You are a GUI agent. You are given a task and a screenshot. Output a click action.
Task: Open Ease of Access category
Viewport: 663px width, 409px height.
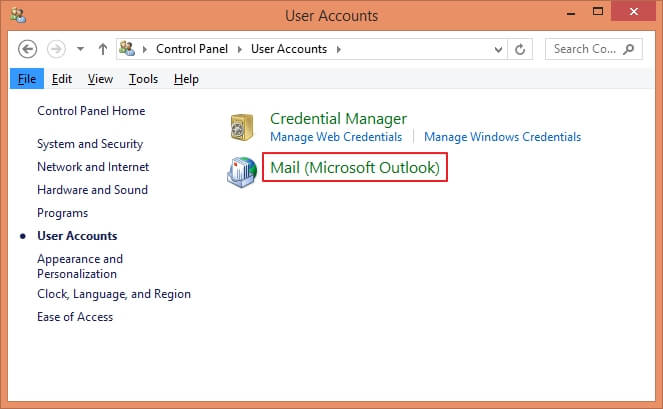(75, 317)
